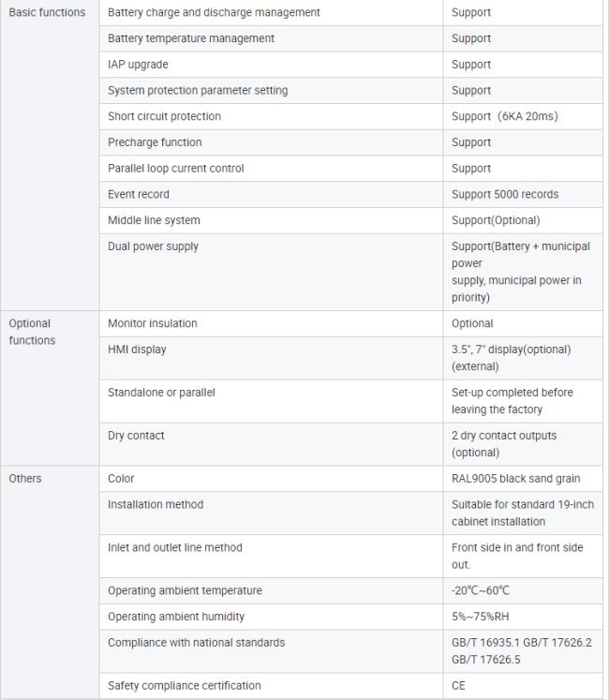Click 'Support 5000 records' value
The height and width of the screenshot is (700, 609).
[504, 195]
